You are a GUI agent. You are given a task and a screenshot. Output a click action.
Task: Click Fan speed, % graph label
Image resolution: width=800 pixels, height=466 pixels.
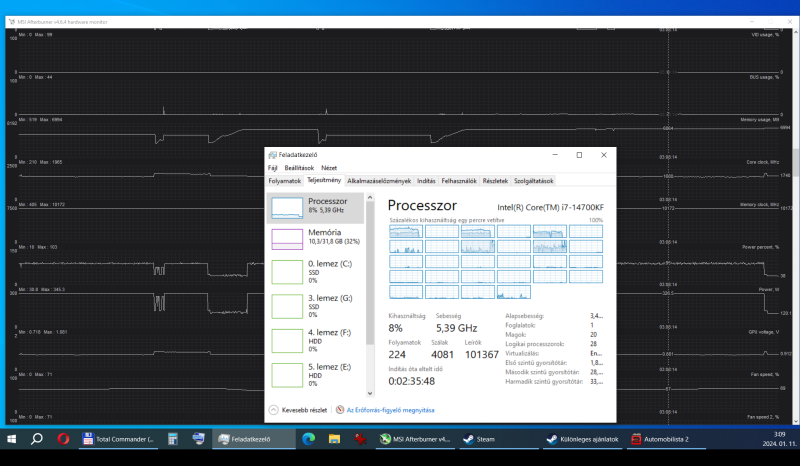coord(764,374)
